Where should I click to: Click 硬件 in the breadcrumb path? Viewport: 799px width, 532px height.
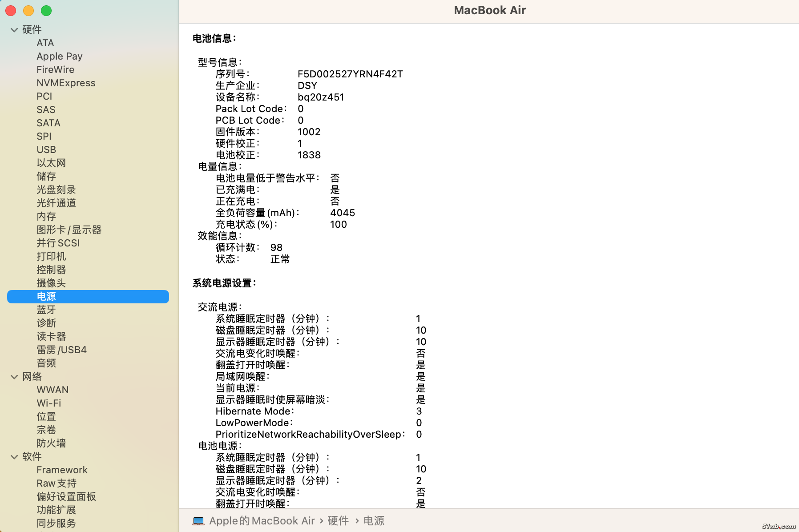coord(339,520)
